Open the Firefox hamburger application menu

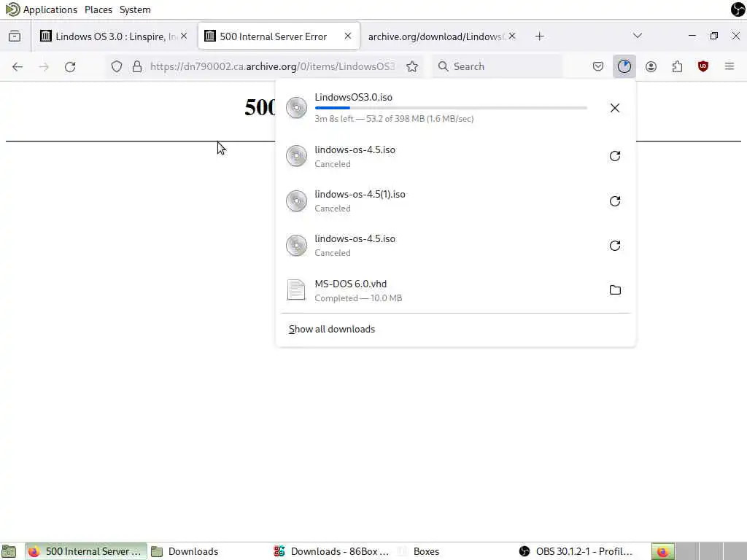click(729, 66)
